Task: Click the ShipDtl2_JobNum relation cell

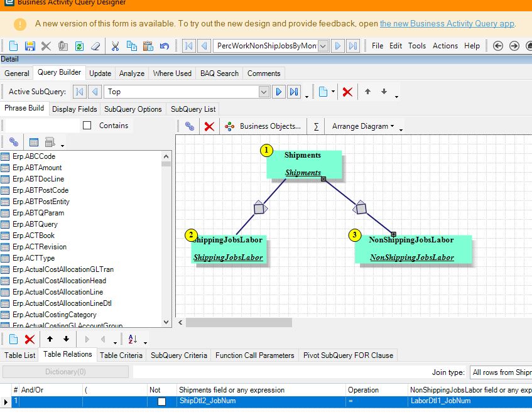Action: (261, 401)
